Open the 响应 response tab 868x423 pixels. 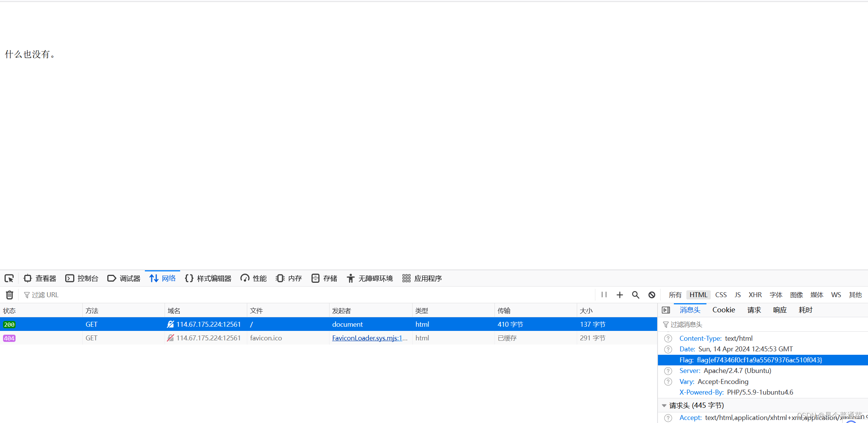tap(780, 310)
